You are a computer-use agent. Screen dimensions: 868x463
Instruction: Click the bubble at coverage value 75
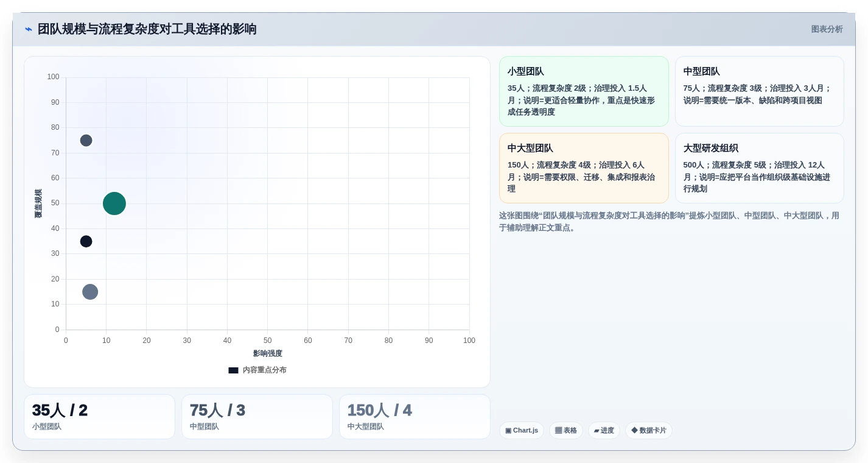pos(86,141)
